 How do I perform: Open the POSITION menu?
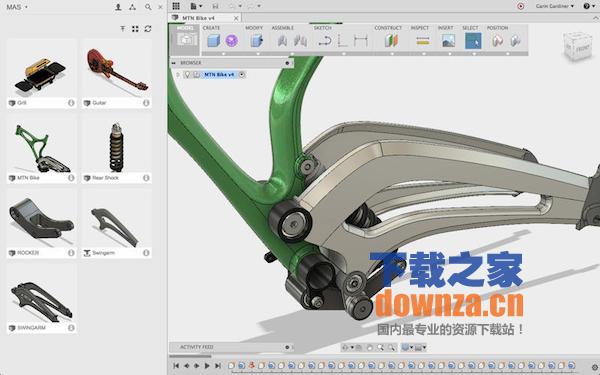click(x=497, y=28)
